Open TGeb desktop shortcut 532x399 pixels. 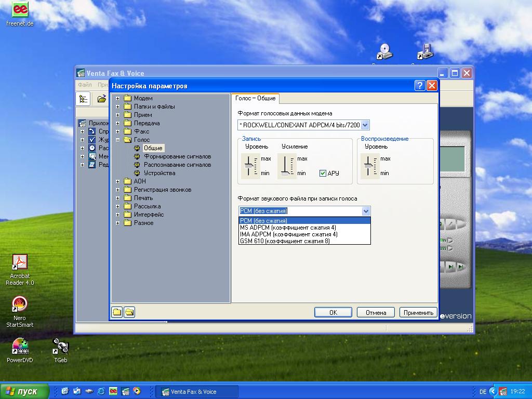click(61, 350)
